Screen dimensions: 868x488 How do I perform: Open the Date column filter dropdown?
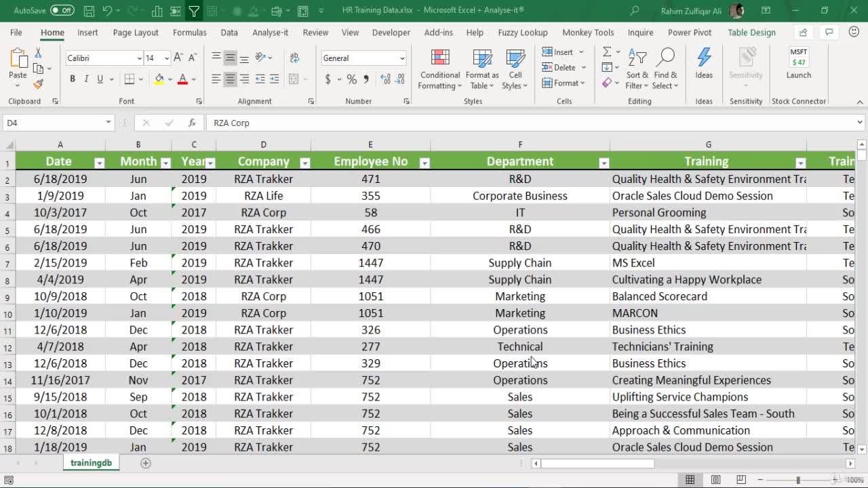pyautogui.click(x=99, y=163)
